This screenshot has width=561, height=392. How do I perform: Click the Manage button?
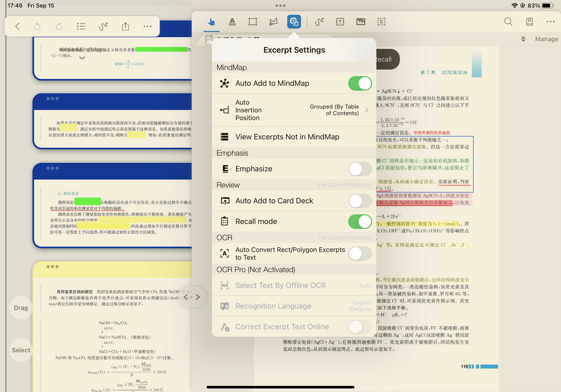[x=547, y=39]
